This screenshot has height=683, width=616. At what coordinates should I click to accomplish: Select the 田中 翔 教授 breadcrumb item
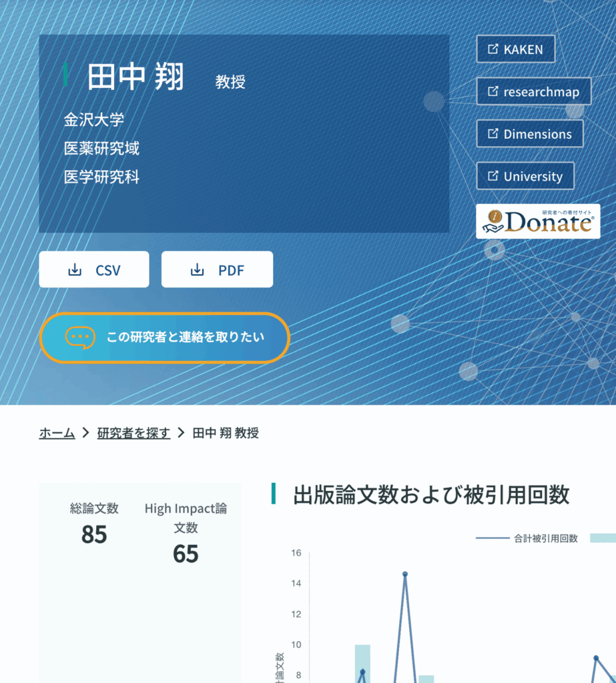226,434
